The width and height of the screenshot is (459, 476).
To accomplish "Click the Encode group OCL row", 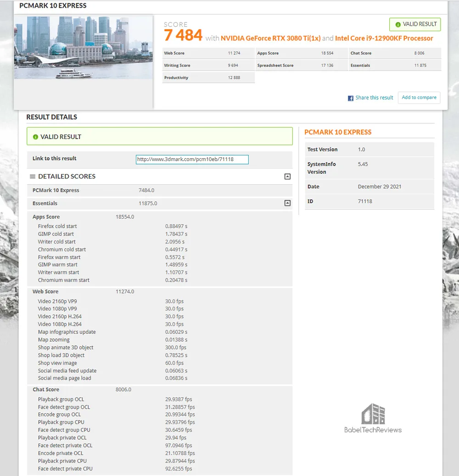I will click(160, 415).
